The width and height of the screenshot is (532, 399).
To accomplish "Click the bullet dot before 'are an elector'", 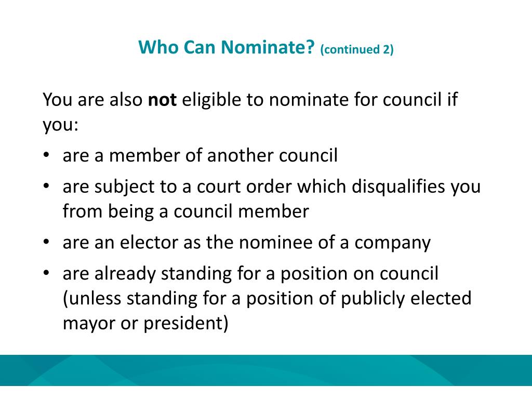I will tap(46, 242).
